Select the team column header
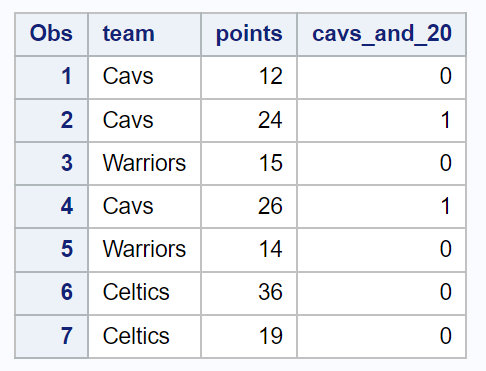This screenshot has width=486, height=371. (145, 34)
